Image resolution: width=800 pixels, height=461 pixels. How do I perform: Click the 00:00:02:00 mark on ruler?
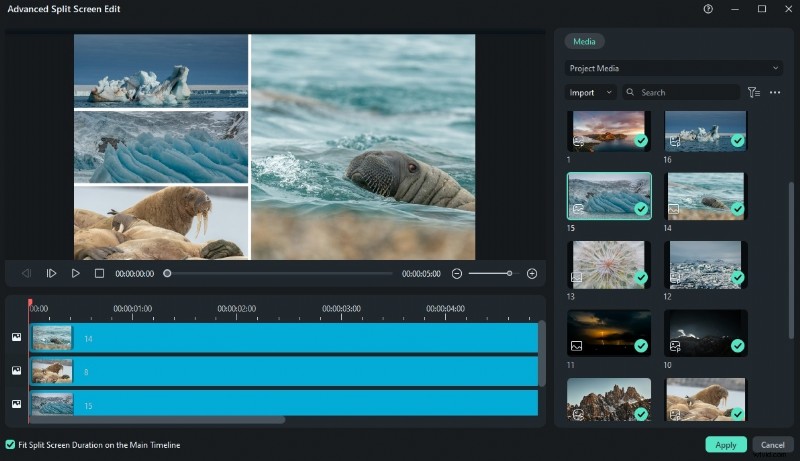(236, 309)
